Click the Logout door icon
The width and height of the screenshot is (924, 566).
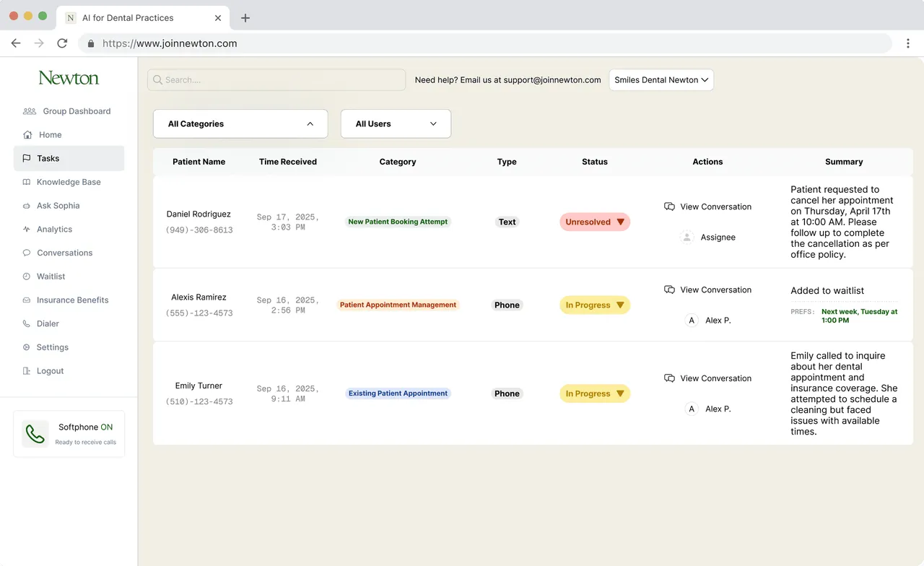(x=27, y=371)
